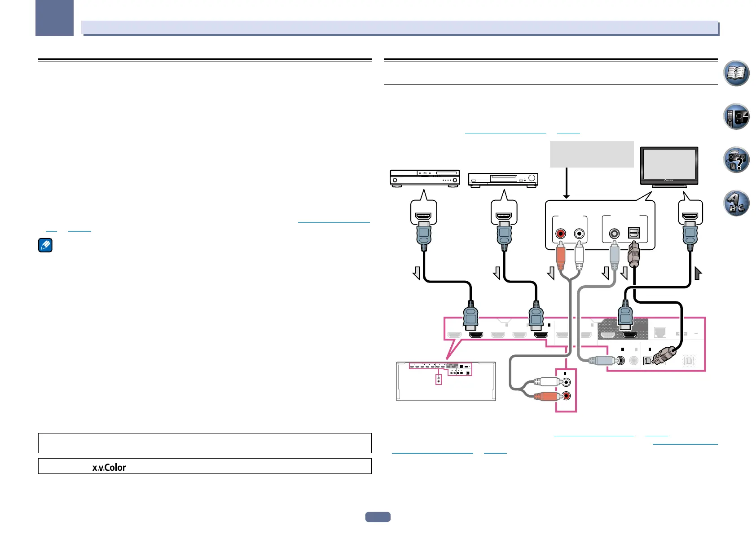Click the white RCA jack on TV output panel

coord(580,234)
